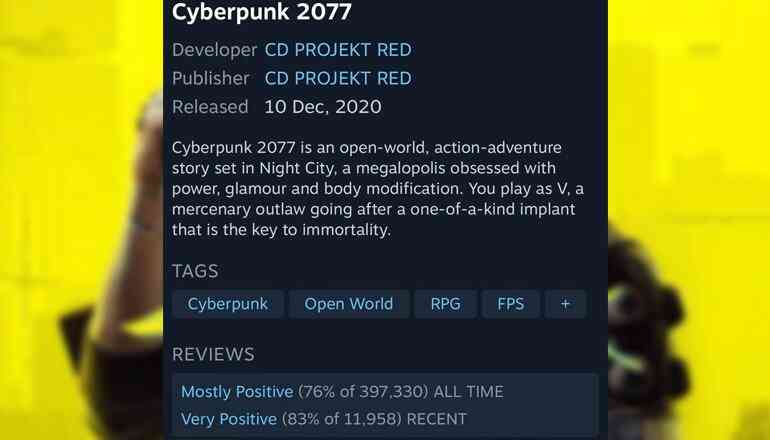The height and width of the screenshot is (440, 770).
Task: Click the Cyberpunk 2077 game title
Action: [x=262, y=12]
